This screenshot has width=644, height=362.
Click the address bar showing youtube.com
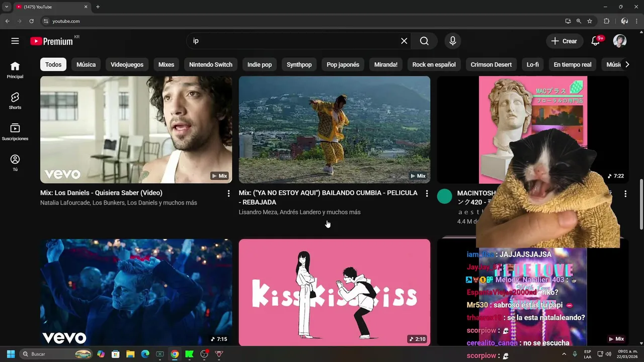coord(302,21)
